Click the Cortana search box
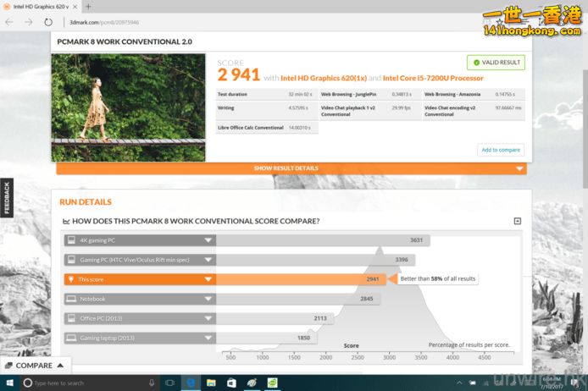This screenshot has height=391, width=588. tap(88, 383)
